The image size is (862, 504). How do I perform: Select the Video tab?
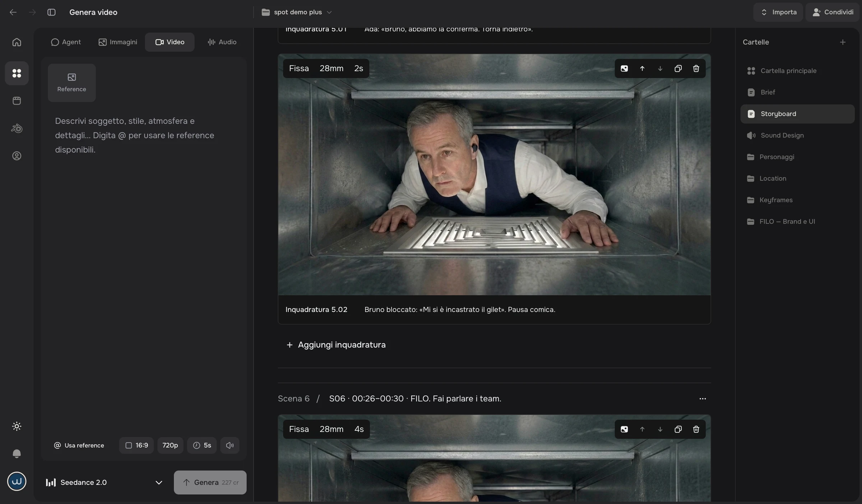click(x=170, y=42)
